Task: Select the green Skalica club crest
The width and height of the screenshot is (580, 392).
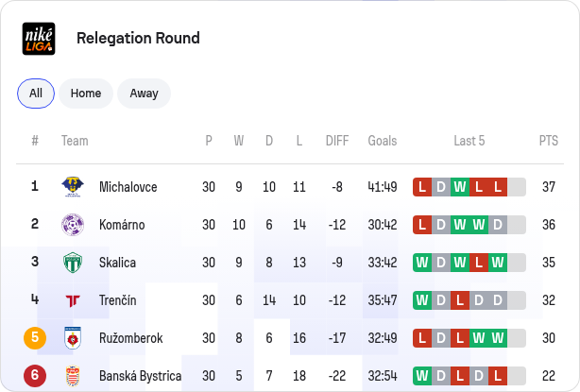Action: tap(73, 263)
